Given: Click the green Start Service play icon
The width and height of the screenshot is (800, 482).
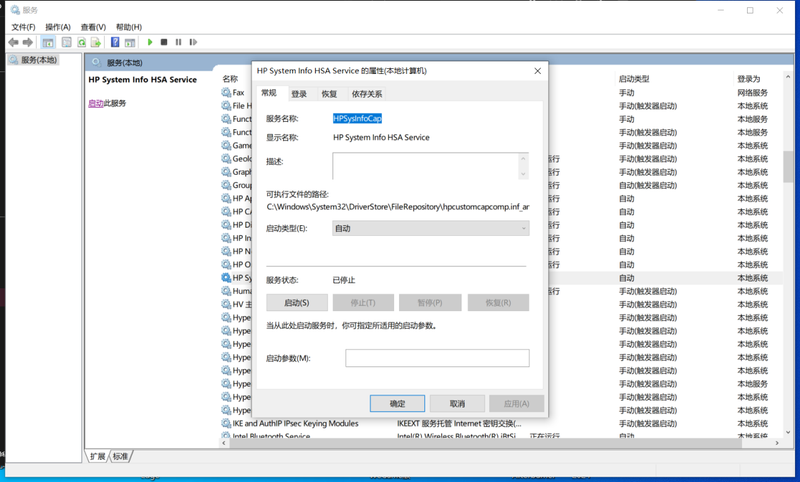Looking at the screenshot, I should 150,42.
